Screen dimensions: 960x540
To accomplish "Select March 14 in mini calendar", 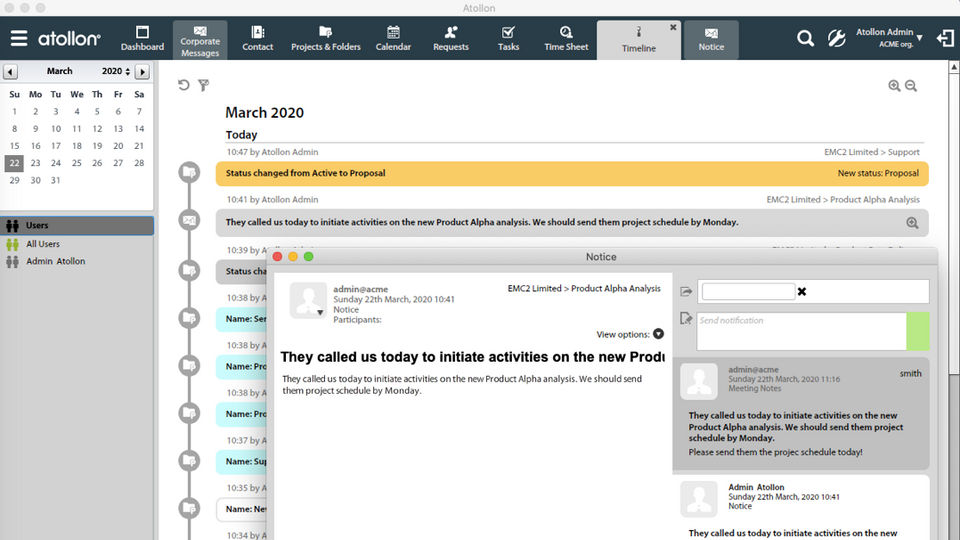I will click(139, 129).
